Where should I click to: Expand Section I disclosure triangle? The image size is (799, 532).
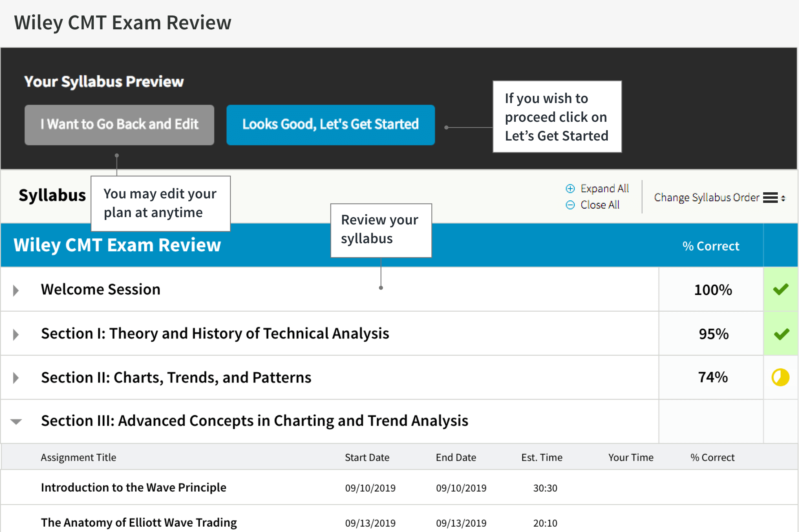pos(16,334)
